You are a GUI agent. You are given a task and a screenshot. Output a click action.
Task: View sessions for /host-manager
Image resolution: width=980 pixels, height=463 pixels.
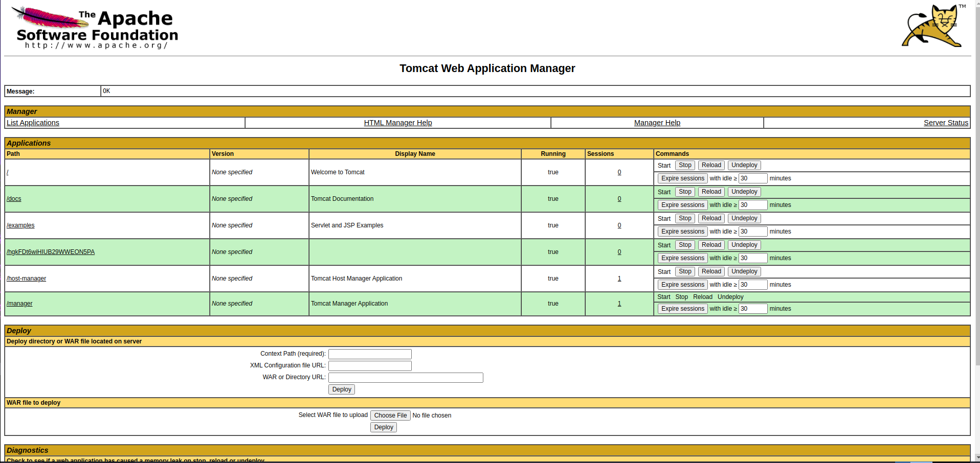[619, 279]
